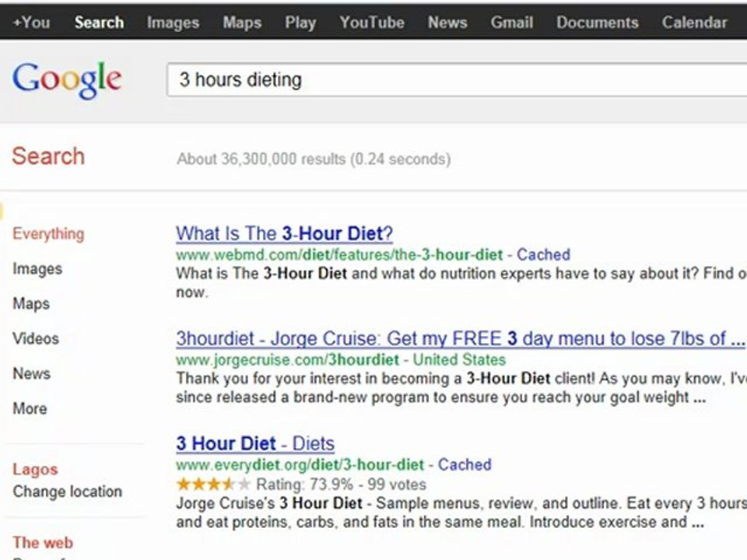This screenshot has width=747, height=560.
Task: Click the red Search heading
Action: (x=48, y=156)
